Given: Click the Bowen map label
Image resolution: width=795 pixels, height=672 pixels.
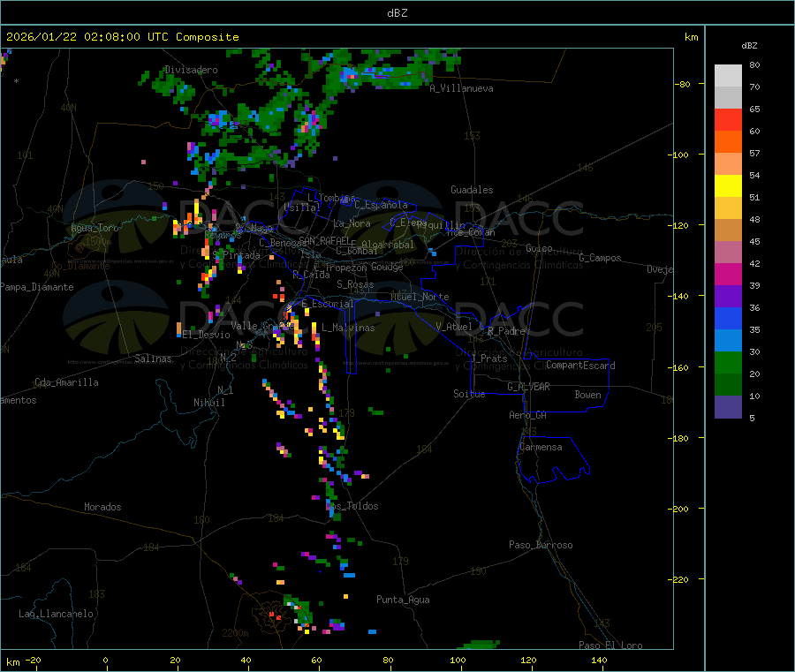Looking at the screenshot, I should (x=587, y=395).
